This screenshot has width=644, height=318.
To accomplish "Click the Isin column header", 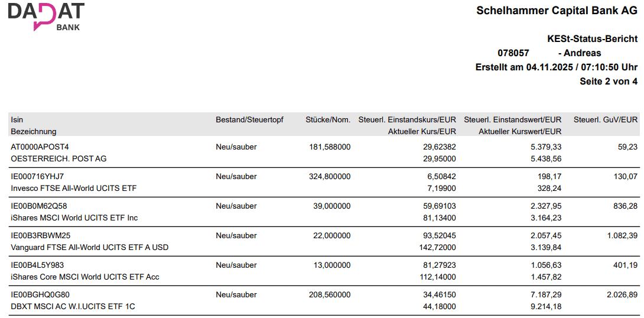I will [x=17, y=120].
